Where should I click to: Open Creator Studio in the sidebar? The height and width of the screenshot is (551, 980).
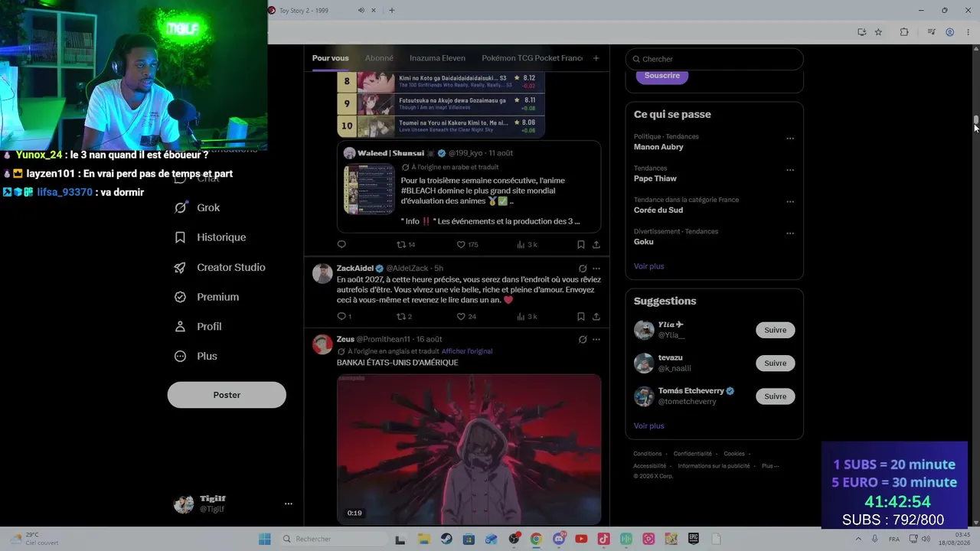point(220,267)
